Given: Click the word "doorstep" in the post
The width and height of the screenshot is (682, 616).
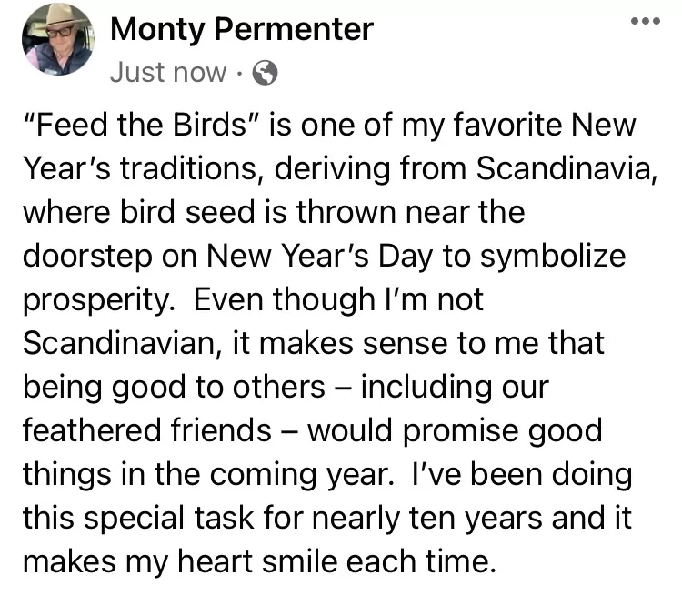Looking at the screenshot, I should (85, 258).
